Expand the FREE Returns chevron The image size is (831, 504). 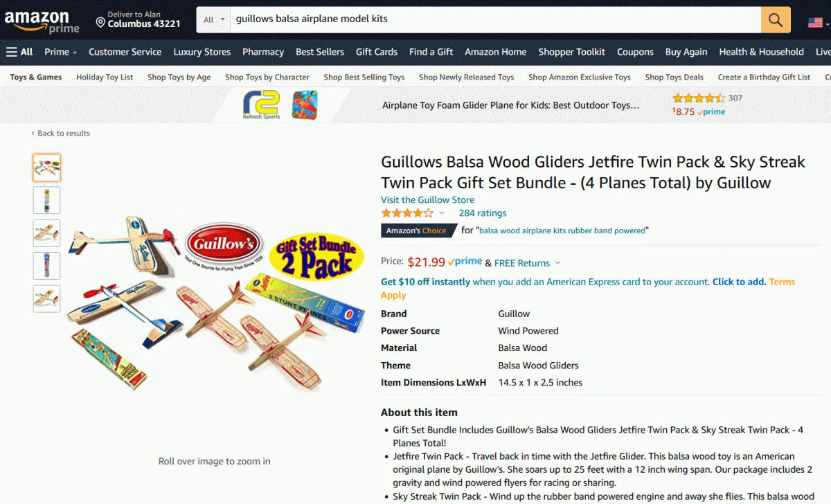click(558, 263)
